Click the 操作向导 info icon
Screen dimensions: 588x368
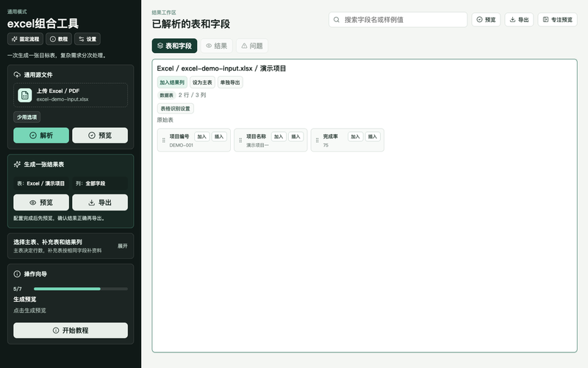[x=17, y=274]
